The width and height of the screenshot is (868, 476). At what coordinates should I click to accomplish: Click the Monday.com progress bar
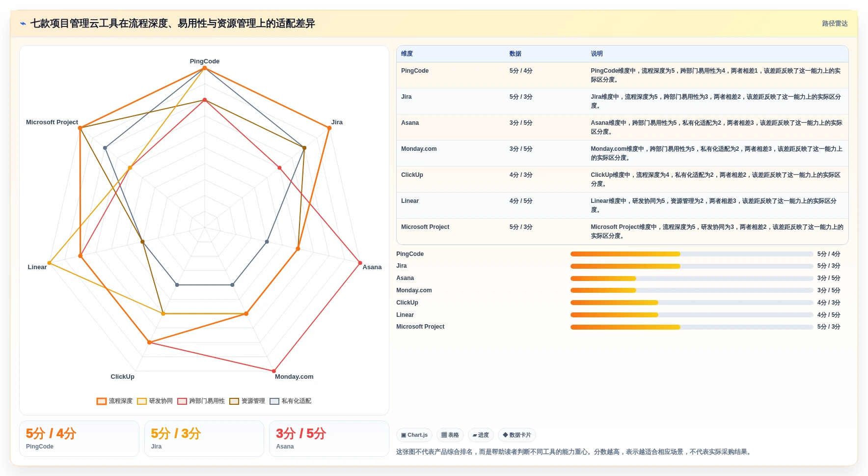point(692,290)
